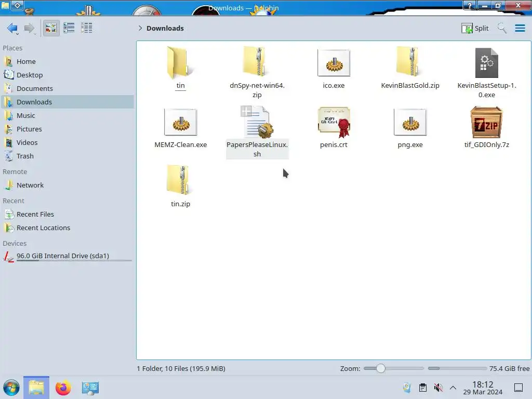
Task: Open the hamburger menu
Action: click(x=520, y=28)
